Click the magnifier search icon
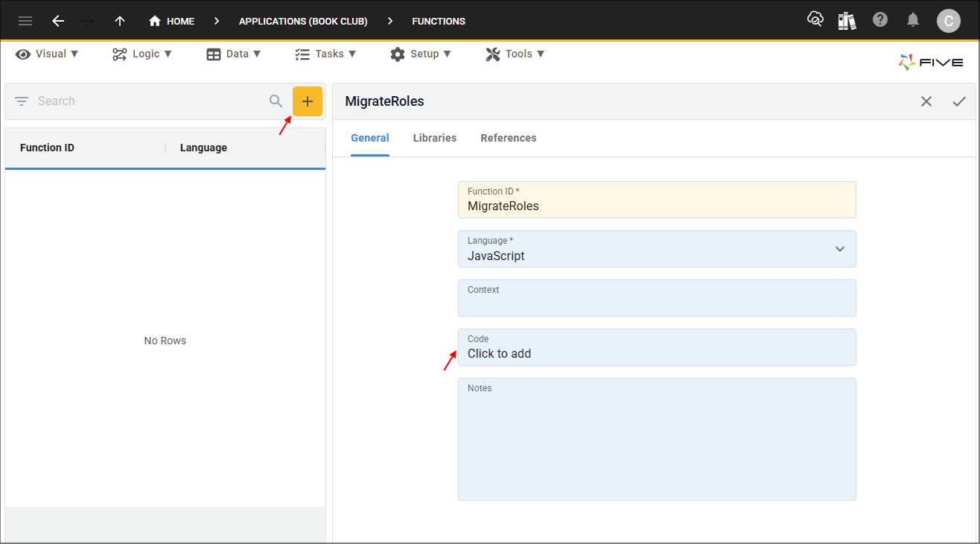 coord(276,101)
